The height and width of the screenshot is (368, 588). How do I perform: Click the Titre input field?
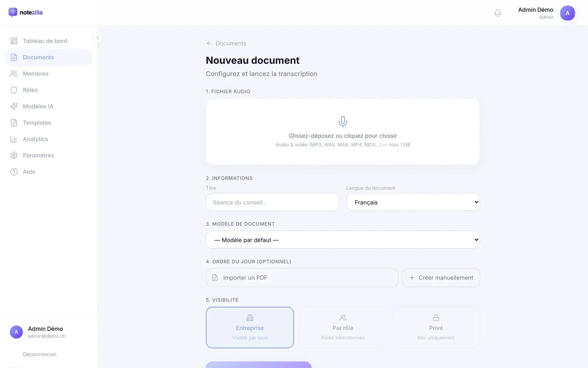(273, 202)
